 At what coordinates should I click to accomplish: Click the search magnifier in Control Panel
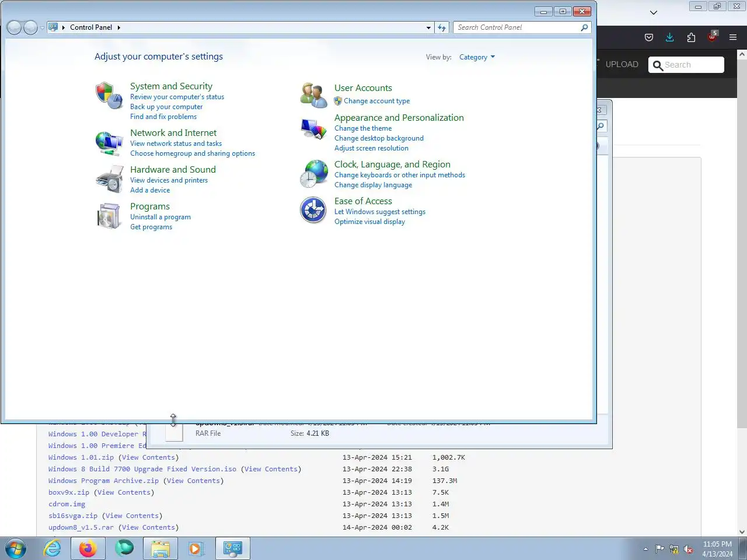(x=584, y=27)
